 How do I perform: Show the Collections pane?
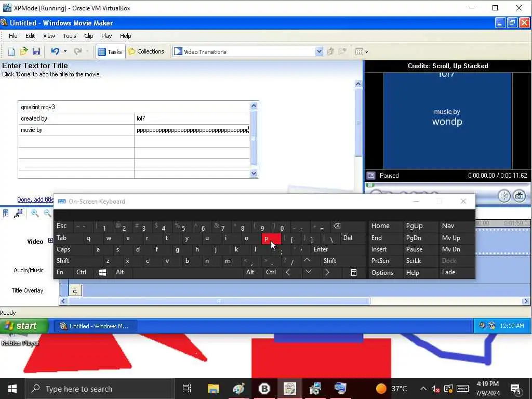coord(146,51)
